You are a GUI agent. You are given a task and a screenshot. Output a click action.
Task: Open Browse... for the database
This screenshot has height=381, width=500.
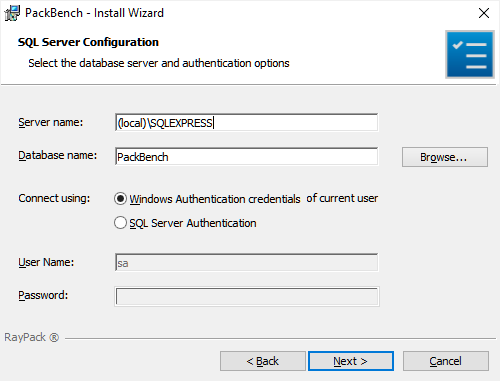[445, 157]
